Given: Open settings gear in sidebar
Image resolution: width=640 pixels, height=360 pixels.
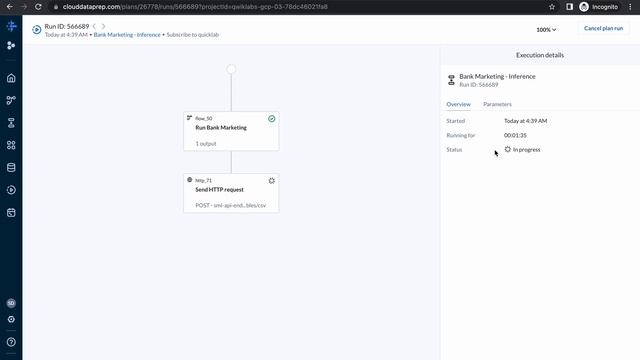Looking at the screenshot, I should pyautogui.click(x=11, y=319).
